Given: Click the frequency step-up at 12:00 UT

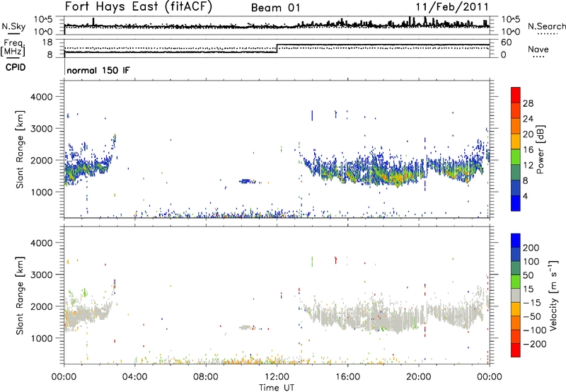Looking at the screenshot, I should pyautogui.click(x=277, y=48).
